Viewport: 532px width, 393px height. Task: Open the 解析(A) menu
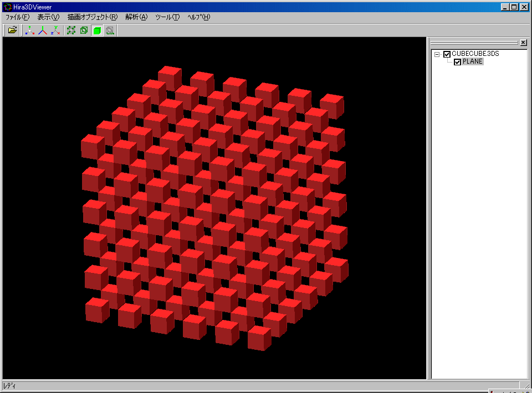[x=136, y=17]
